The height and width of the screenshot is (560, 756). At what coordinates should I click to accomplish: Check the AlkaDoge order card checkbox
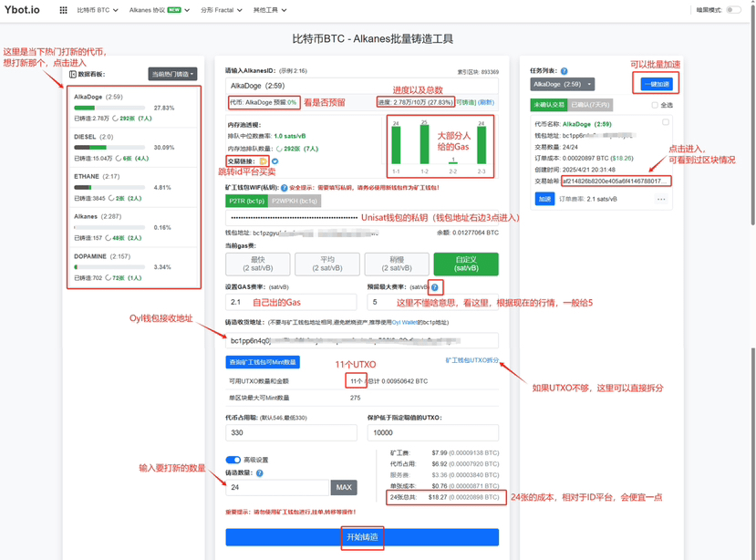click(666, 122)
